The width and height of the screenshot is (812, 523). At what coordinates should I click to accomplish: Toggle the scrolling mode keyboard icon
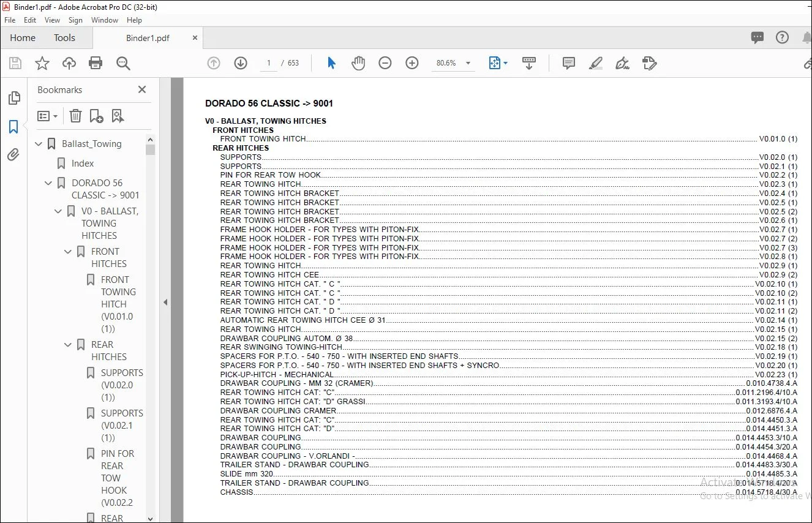coord(529,63)
